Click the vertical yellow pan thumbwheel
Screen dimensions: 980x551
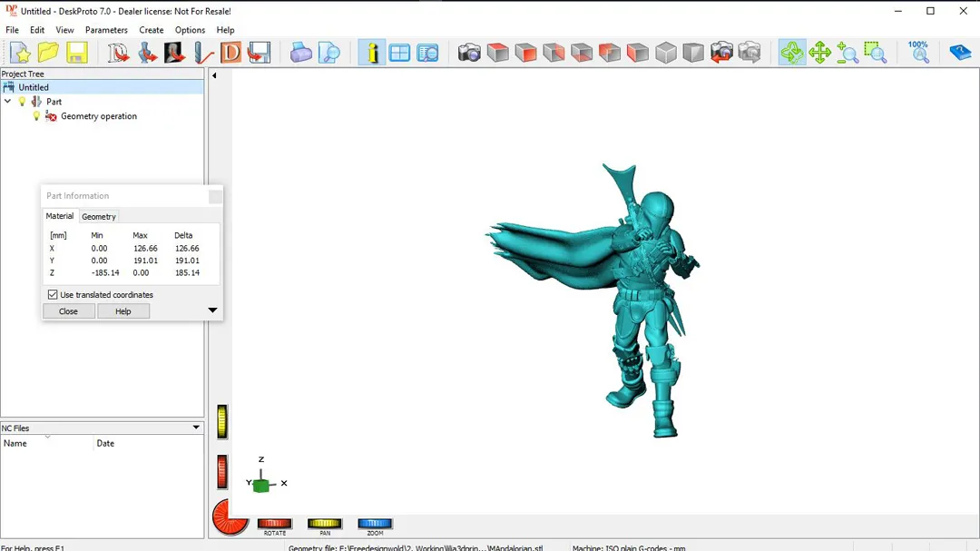click(x=222, y=421)
